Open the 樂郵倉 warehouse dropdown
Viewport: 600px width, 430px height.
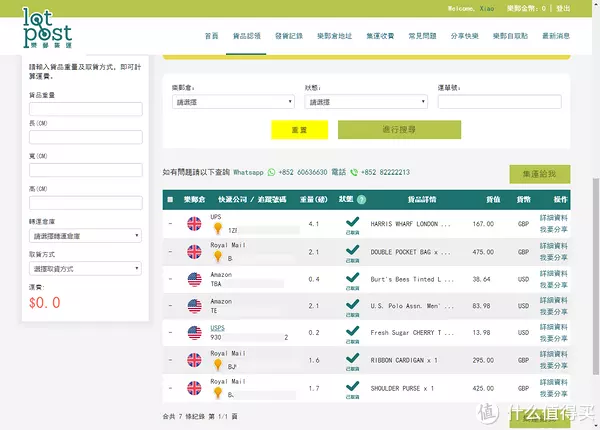pos(233,102)
